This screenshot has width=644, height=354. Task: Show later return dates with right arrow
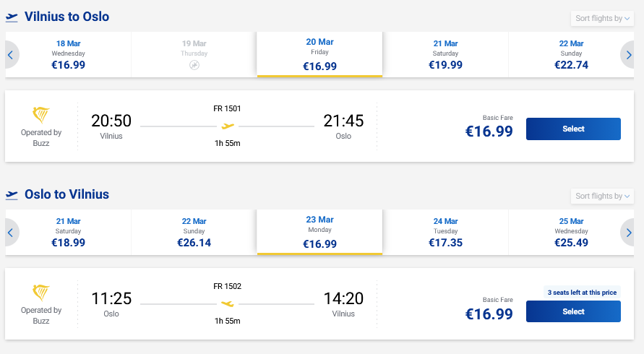pos(628,233)
